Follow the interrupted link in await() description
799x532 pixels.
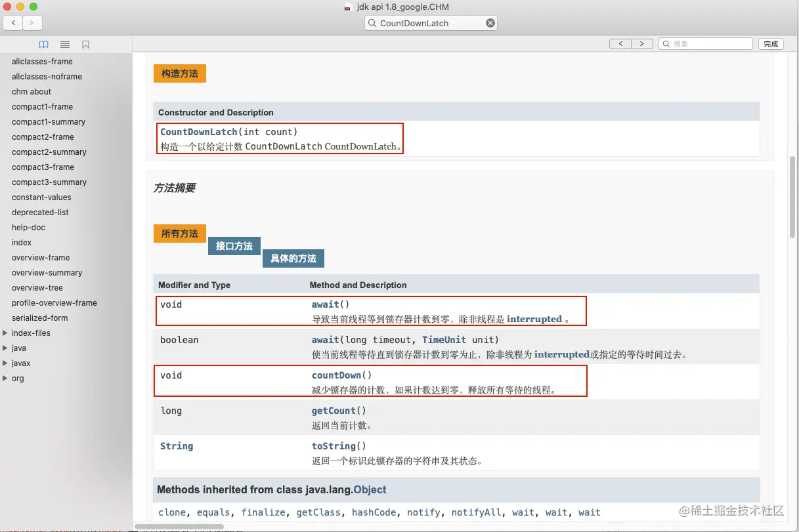(534, 319)
